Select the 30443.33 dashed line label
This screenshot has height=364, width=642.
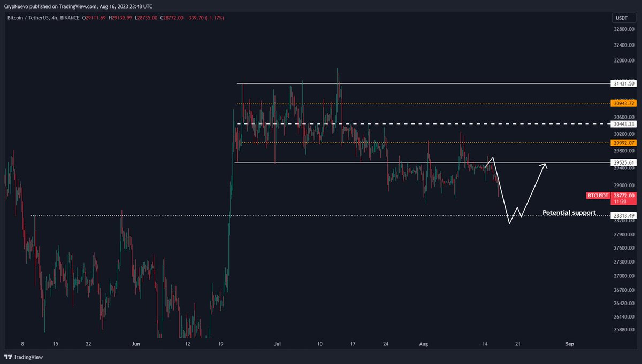[623, 124]
